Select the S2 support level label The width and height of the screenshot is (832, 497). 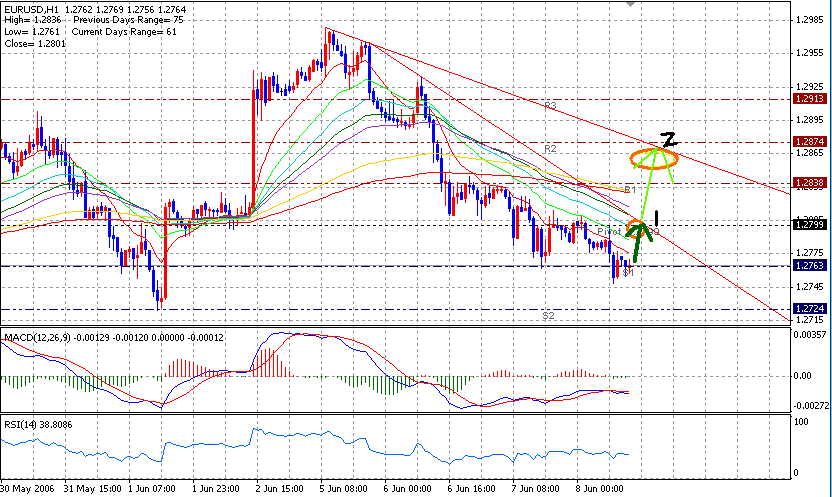(549, 316)
